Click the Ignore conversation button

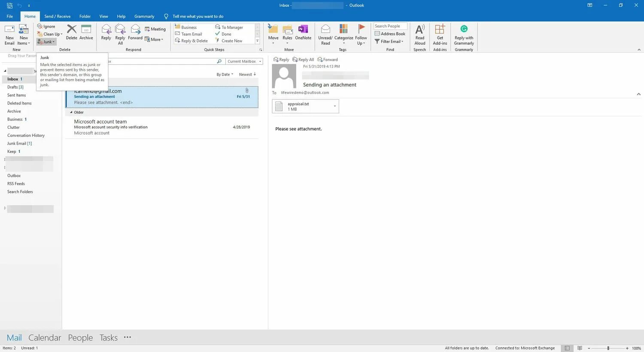click(x=46, y=26)
